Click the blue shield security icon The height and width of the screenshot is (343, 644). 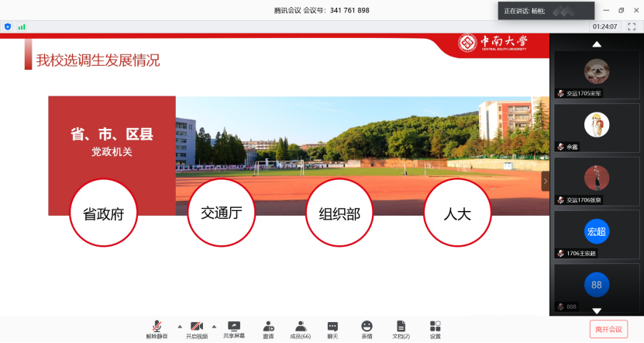click(8, 26)
